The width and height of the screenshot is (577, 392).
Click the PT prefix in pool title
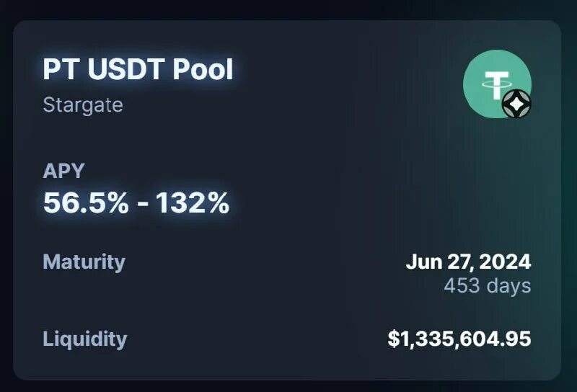coord(58,70)
